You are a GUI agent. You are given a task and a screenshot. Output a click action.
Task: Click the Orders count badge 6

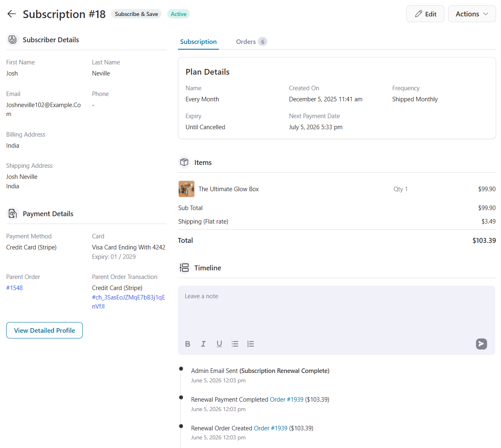263,42
